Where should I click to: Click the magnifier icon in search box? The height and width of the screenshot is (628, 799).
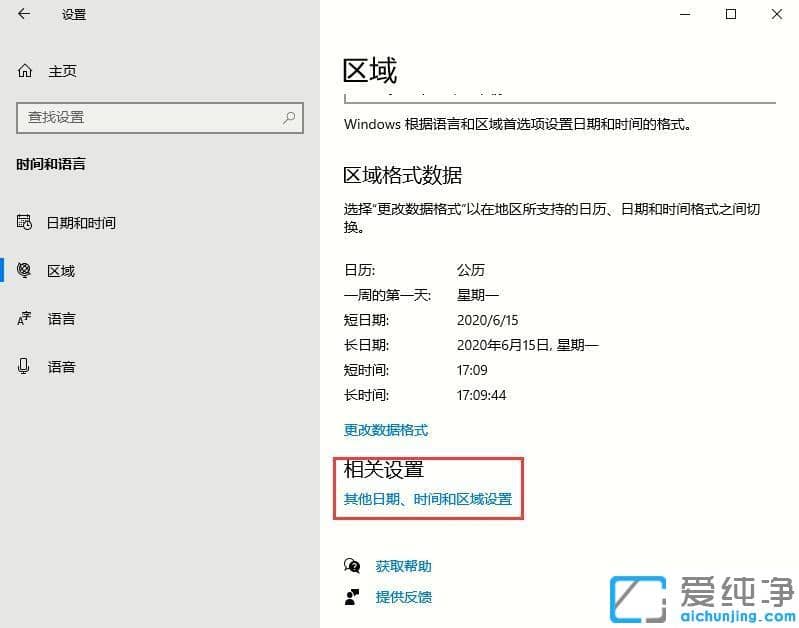tap(289, 117)
